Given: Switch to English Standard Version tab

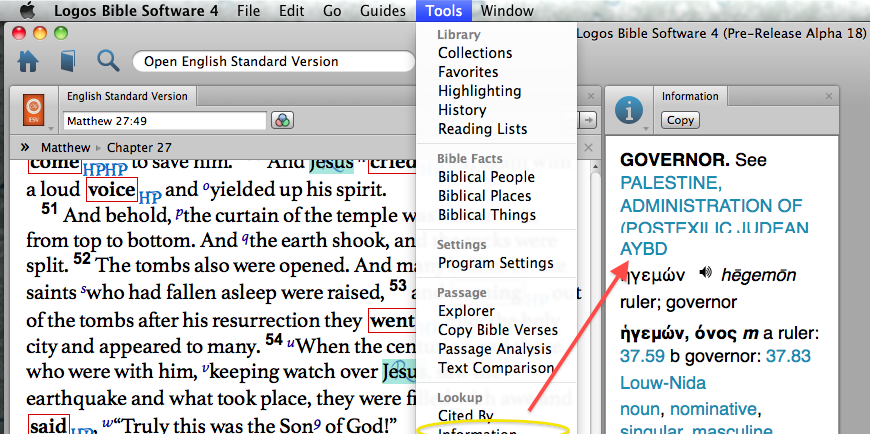Looking at the screenshot, I should [127, 96].
